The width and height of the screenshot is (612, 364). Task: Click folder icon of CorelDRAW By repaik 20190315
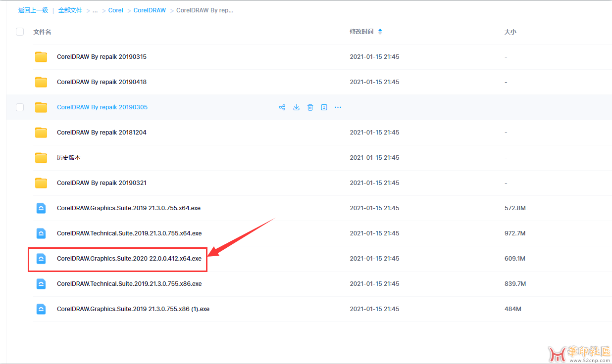(x=41, y=57)
